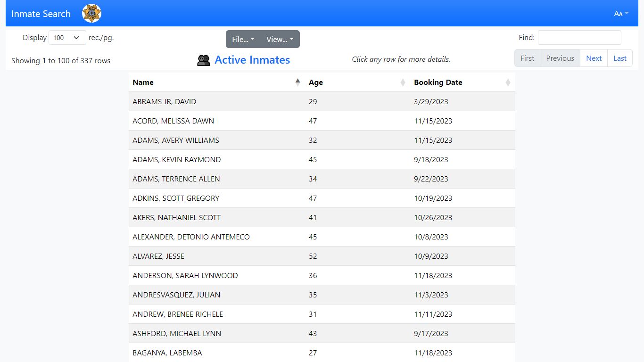Click the Active Inmates heading
The height and width of the screenshot is (362, 644).
point(252,60)
